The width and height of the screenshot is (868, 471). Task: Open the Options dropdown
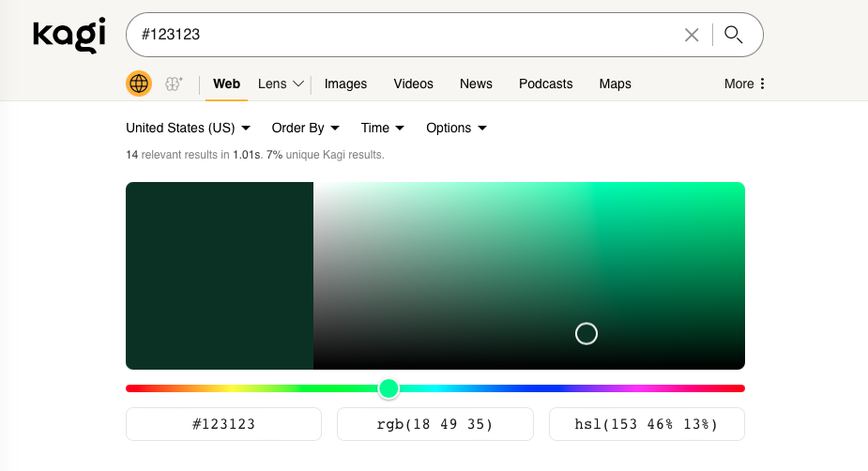click(x=456, y=128)
